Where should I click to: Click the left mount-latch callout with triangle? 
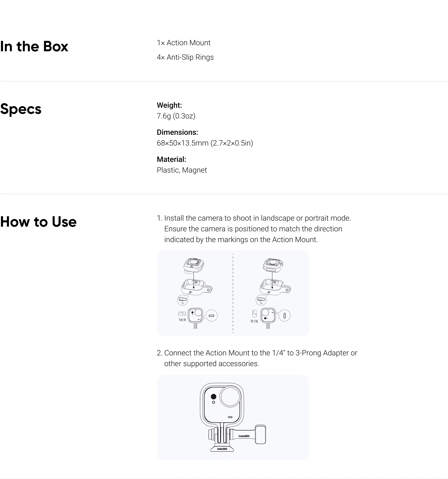coord(182,300)
